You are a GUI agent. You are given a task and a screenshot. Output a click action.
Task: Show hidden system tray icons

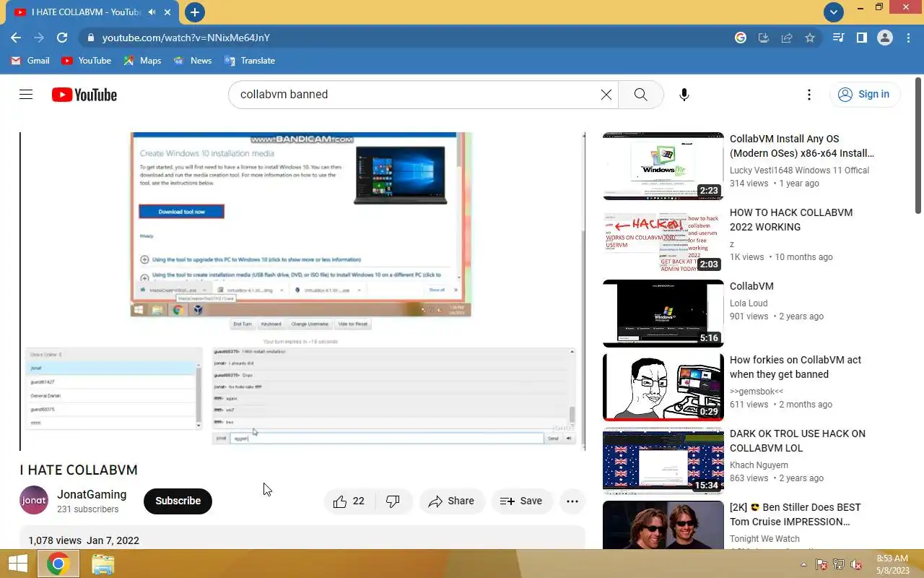[x=803, y=564]
